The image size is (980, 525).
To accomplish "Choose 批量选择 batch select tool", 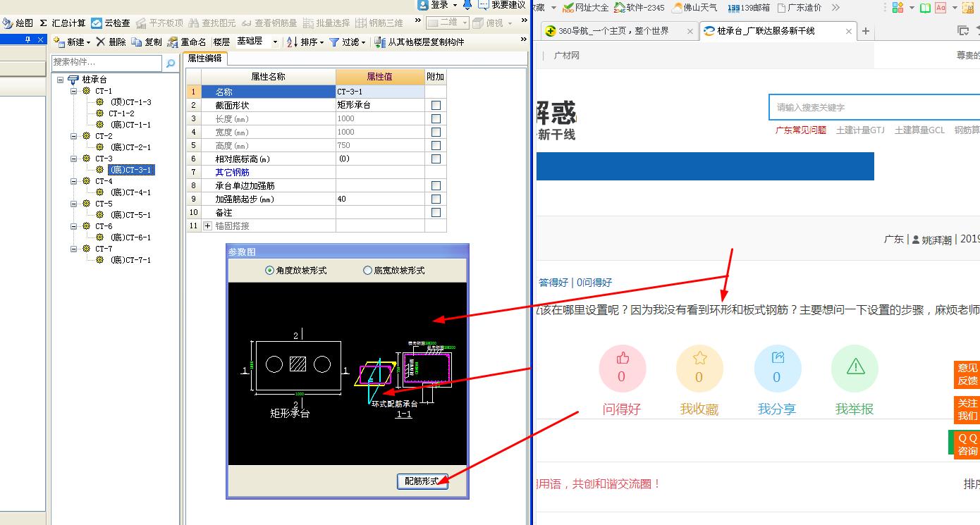I will click(x=326, y=23).
